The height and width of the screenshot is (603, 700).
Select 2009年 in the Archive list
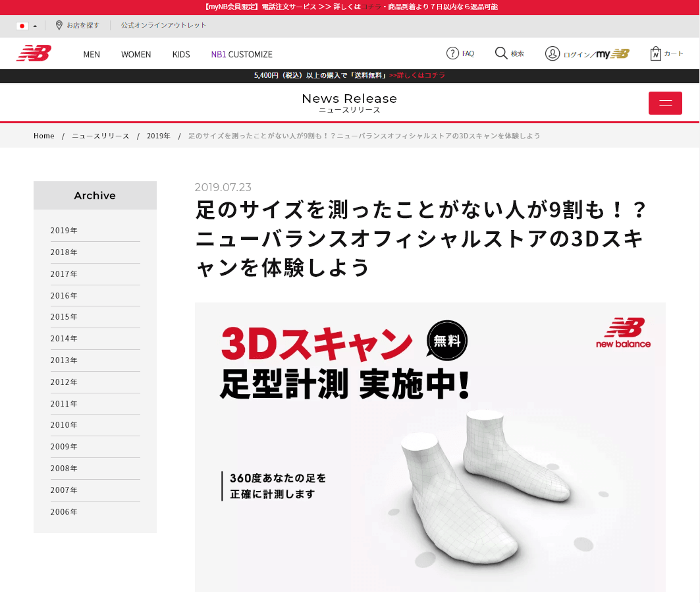pos(64,447)
